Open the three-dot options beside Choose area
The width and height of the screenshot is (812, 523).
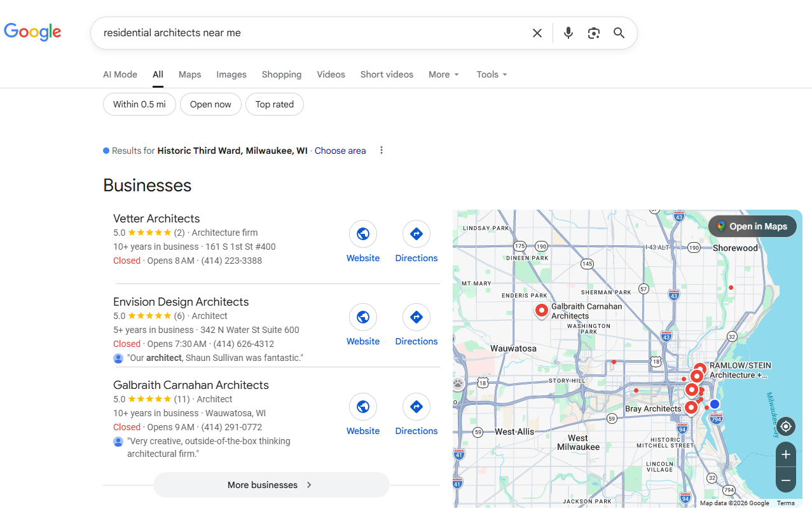[x=382, y=151]
